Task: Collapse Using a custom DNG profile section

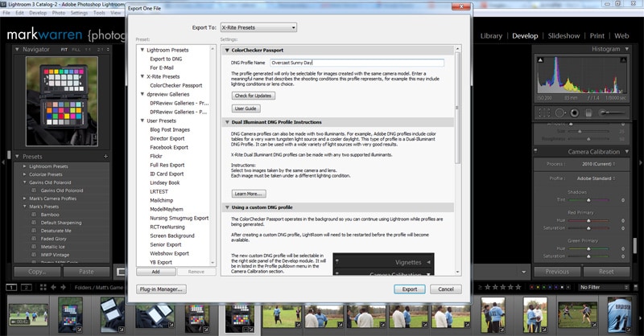Action: coord(227,207)
